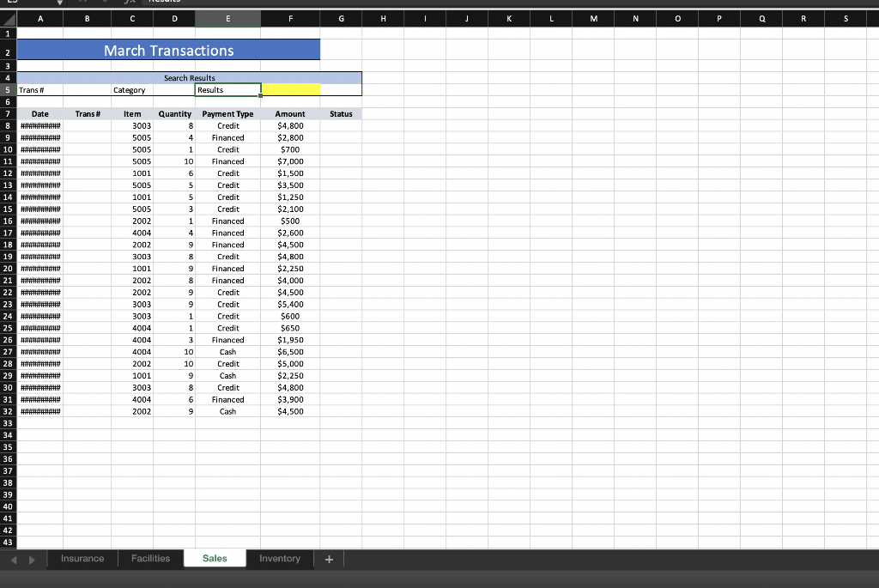
Task: Open the Name Box dropdown arrow
Action: coord(58,3)
